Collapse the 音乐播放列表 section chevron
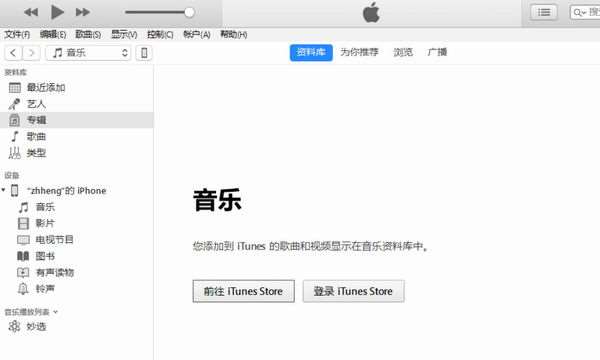600x360 pixels. pos(55,312)
